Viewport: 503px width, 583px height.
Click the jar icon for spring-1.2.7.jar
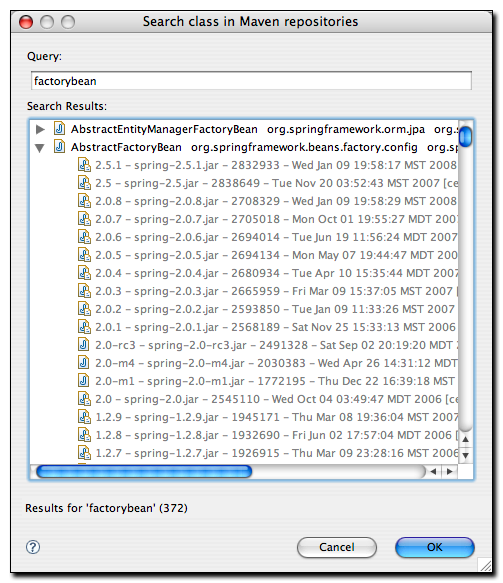click(84, 453)
